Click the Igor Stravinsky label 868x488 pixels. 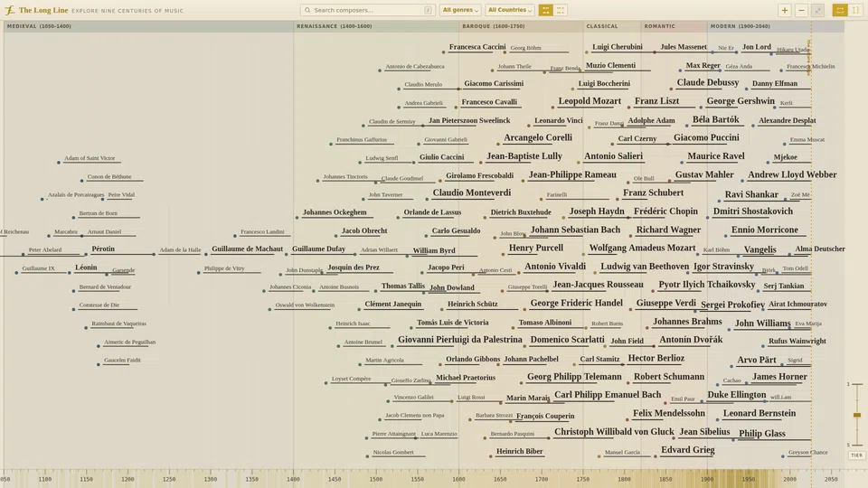tap(723, 267)
